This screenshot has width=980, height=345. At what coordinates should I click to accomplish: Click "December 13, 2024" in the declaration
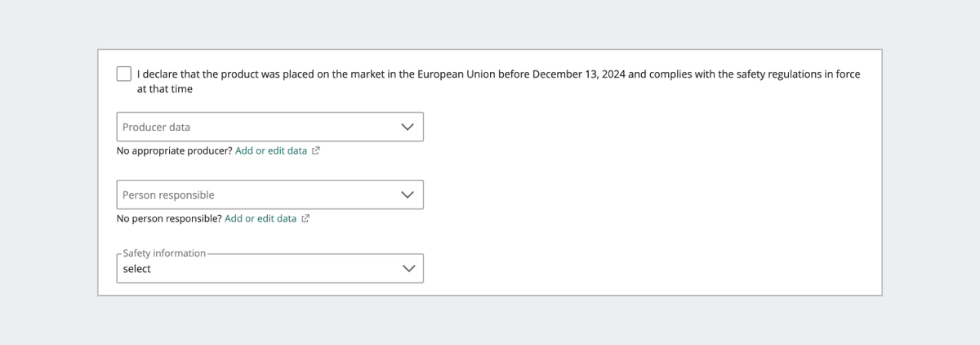pos(578,74)
